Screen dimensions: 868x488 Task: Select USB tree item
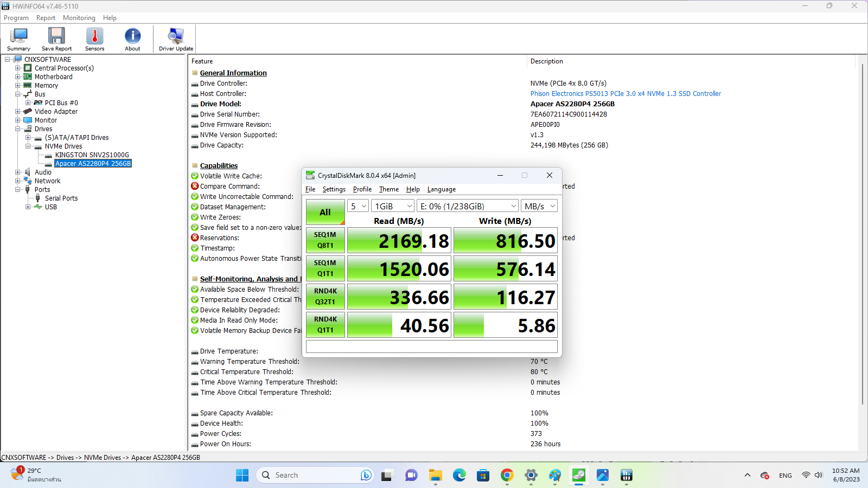point(50,207)
